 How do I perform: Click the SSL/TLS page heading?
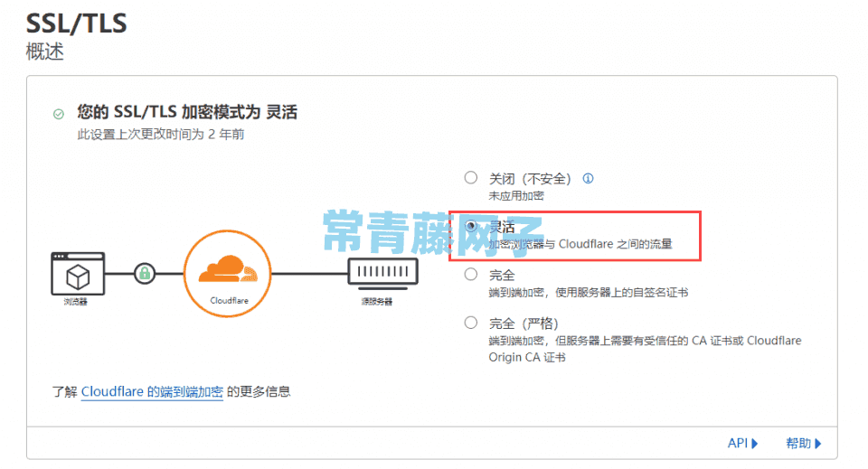(x=76, y=23)
